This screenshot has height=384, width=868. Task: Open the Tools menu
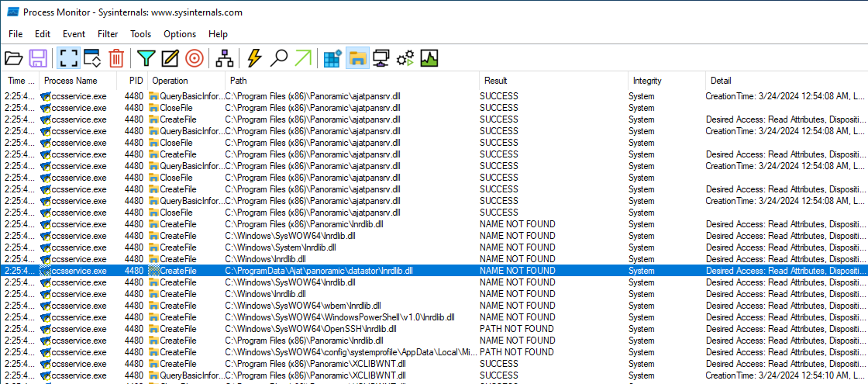[x=140, y=34]
